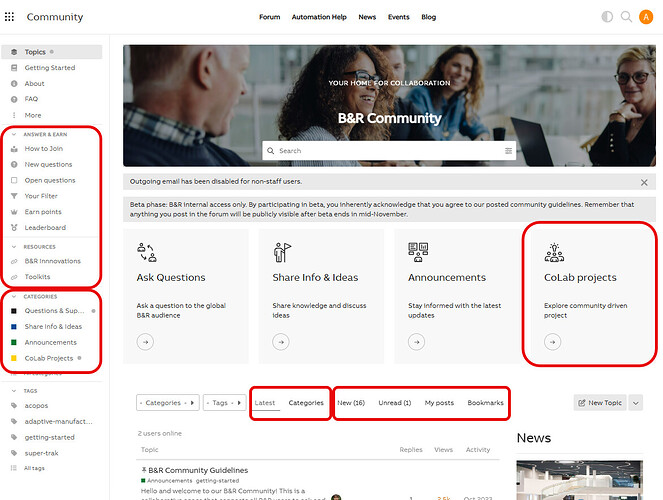Open the acopos tag

tap(36, 406)
